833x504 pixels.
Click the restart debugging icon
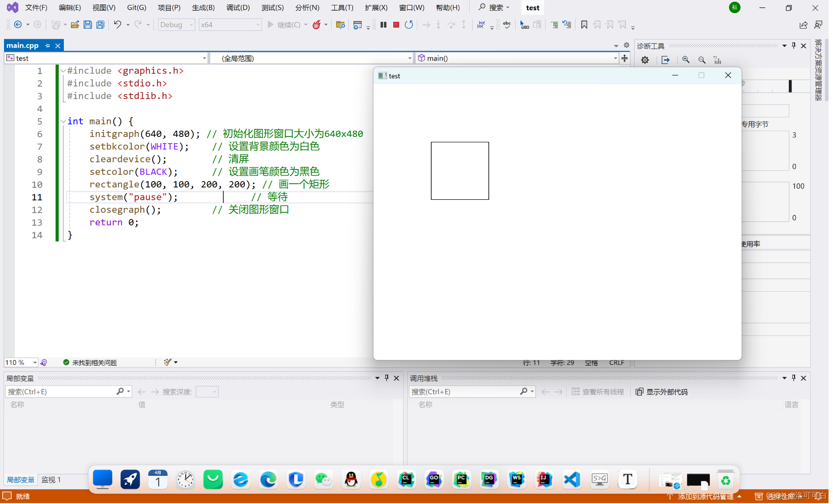(x=409, y=25)
